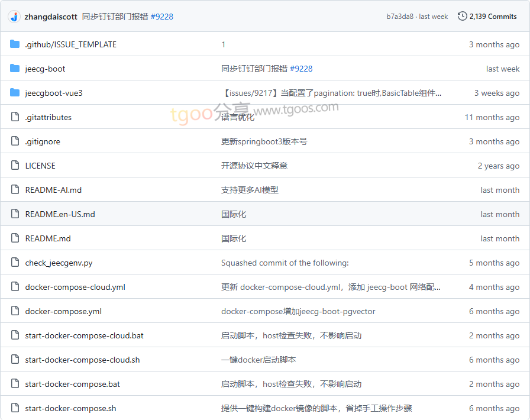Click the .github/ISSUE_TEMPLATE folder icon
Screen dimensions: 530x420
(x=15, y=44)
